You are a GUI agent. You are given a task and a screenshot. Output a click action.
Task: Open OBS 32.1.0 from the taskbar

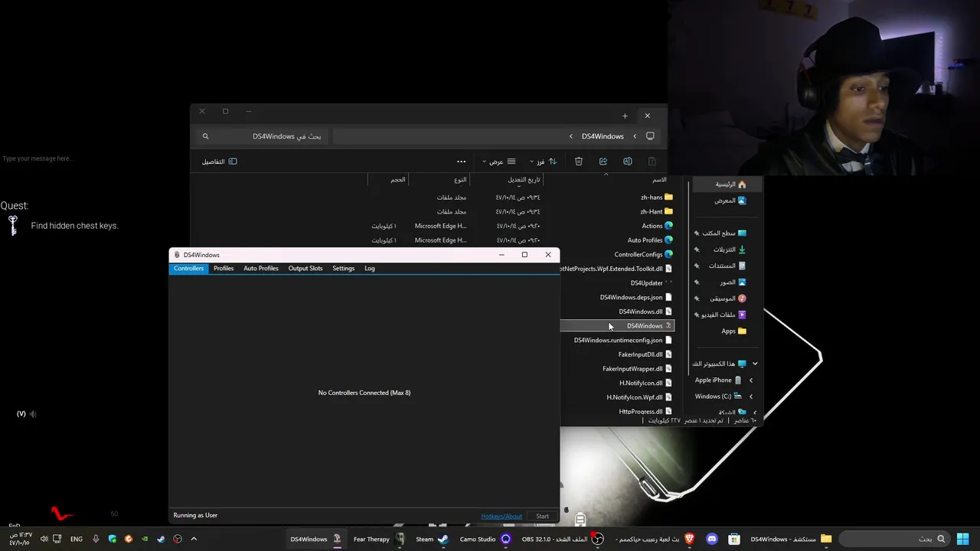click(563, 539)
